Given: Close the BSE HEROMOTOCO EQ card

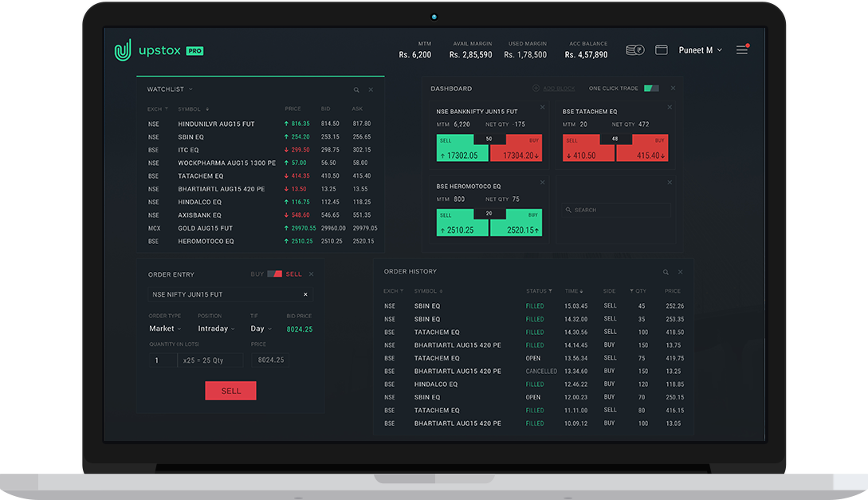Looking at the screenshot, I should tap(543, 183).
